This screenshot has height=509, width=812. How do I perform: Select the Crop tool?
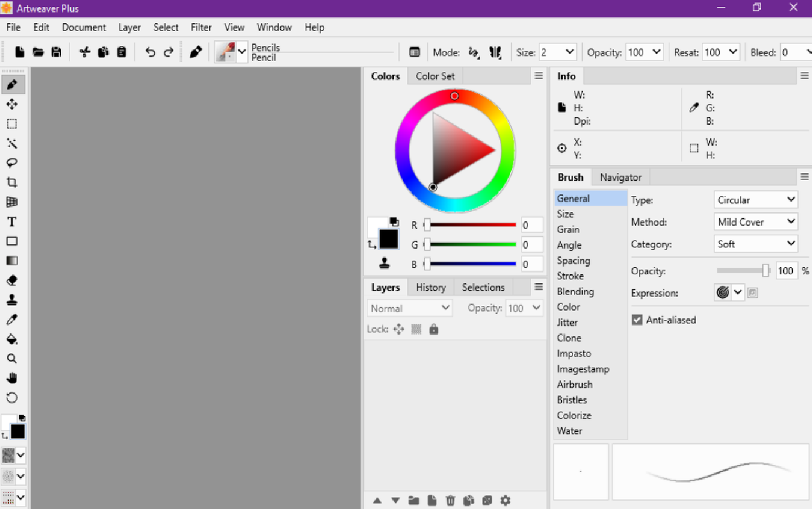coord(12,183)
